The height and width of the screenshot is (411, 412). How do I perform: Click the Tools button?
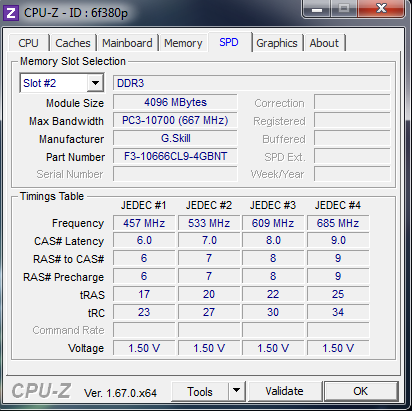pos(200,391)
